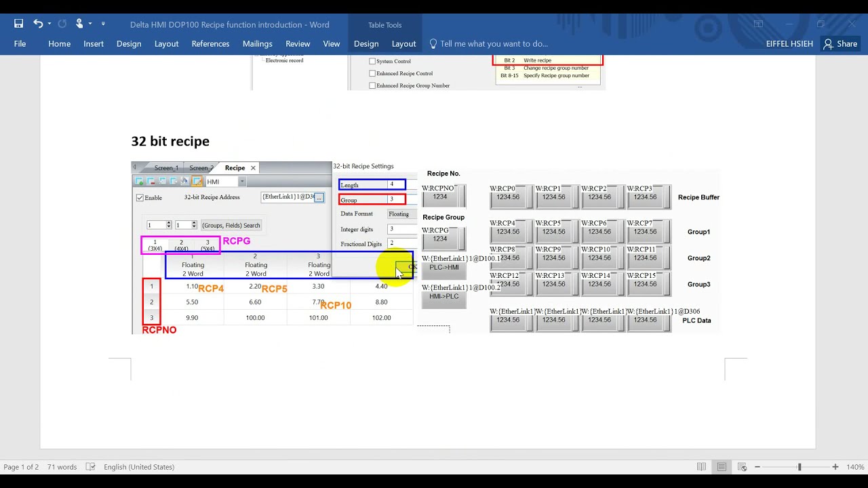Select group tab 2 (4X4)
This screenshot has height=488, width=868.
[x=181, y=245]
